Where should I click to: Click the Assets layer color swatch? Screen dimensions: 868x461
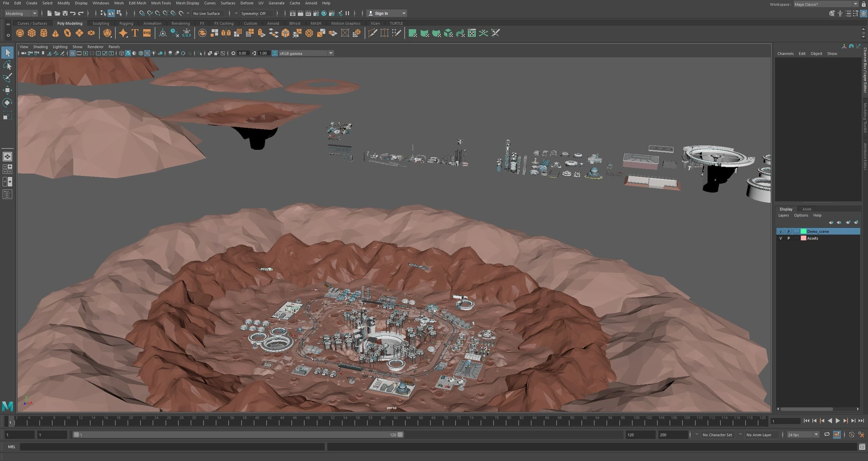tap(803, 238)
